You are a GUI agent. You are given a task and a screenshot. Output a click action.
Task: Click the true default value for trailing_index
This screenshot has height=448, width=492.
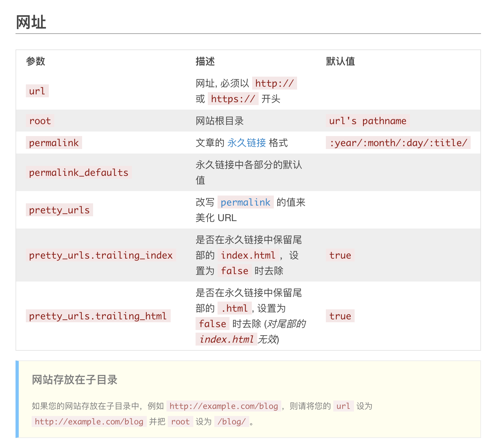click(340, 255)
